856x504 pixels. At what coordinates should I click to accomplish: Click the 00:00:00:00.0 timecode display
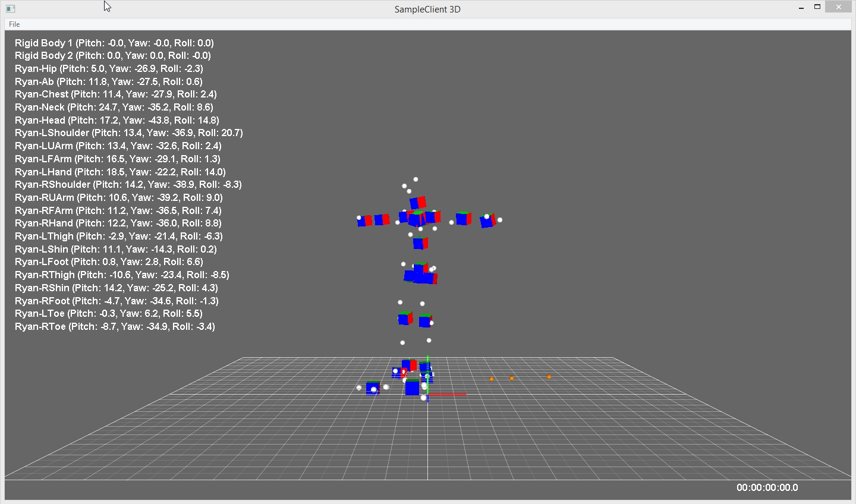(x=767, y=487)
